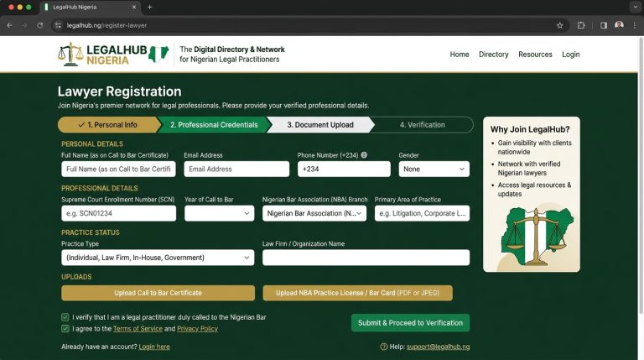Open the Chrome profile avatar
This screenshot has height=360, width=644.
(619, 25)
